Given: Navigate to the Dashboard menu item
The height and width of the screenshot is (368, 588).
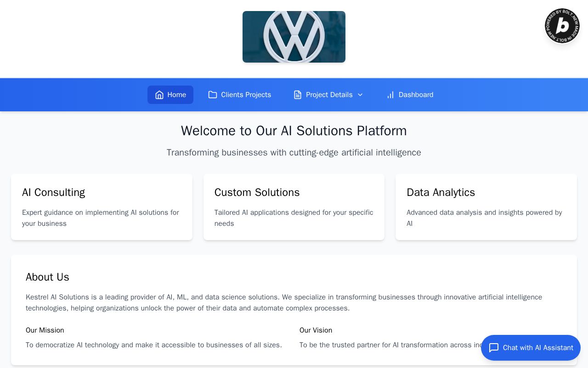Looking at the screenshot, I should point(410,95).
